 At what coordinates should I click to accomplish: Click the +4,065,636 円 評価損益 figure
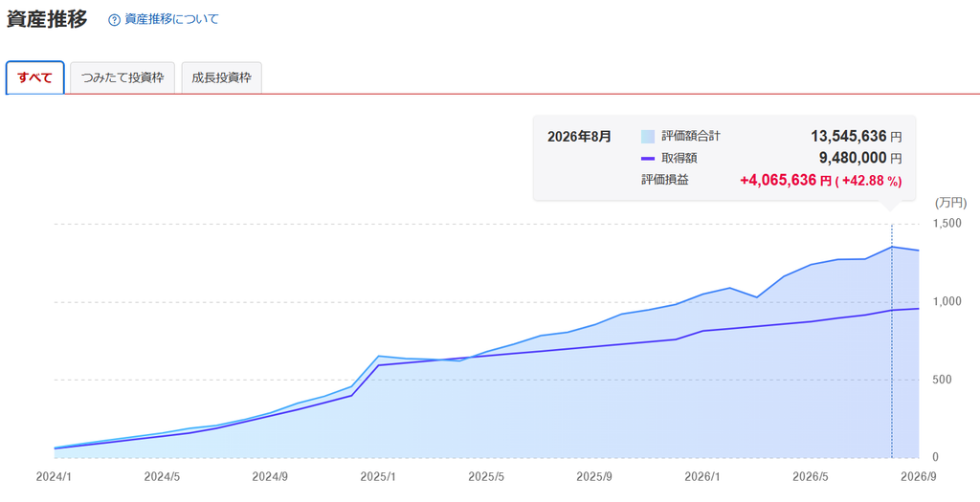[x=786, y=181]
